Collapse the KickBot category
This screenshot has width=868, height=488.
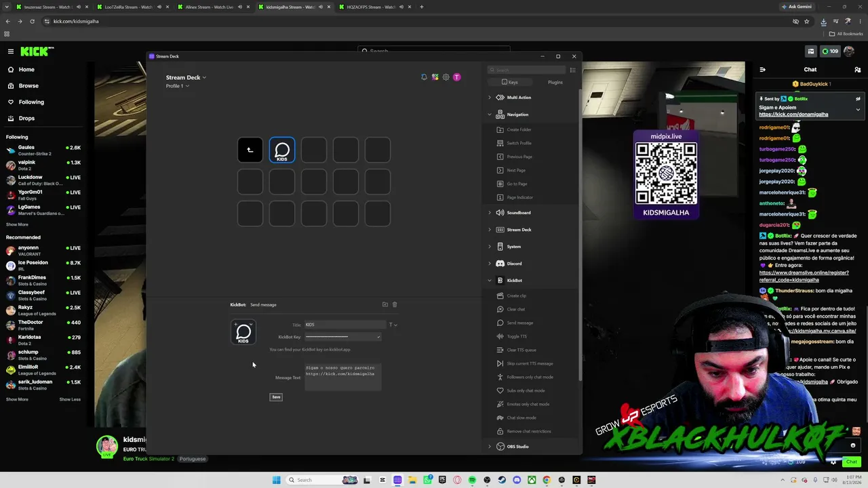490,281
